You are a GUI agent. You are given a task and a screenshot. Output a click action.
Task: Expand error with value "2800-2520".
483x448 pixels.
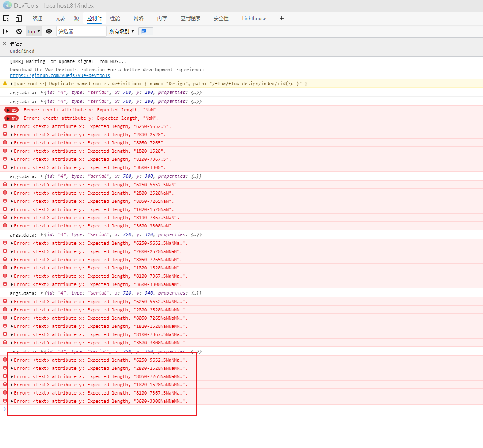tap(12, 135)
